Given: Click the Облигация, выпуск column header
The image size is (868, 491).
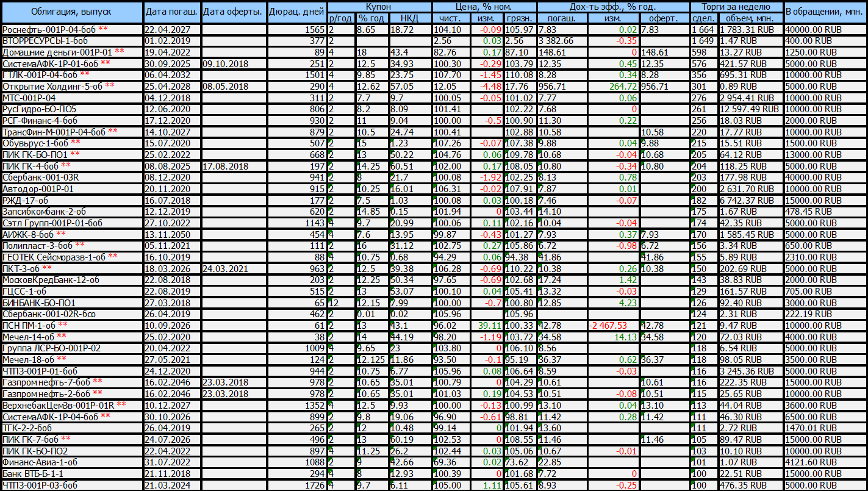Looking at the screenshot, I should pos(72,12).
